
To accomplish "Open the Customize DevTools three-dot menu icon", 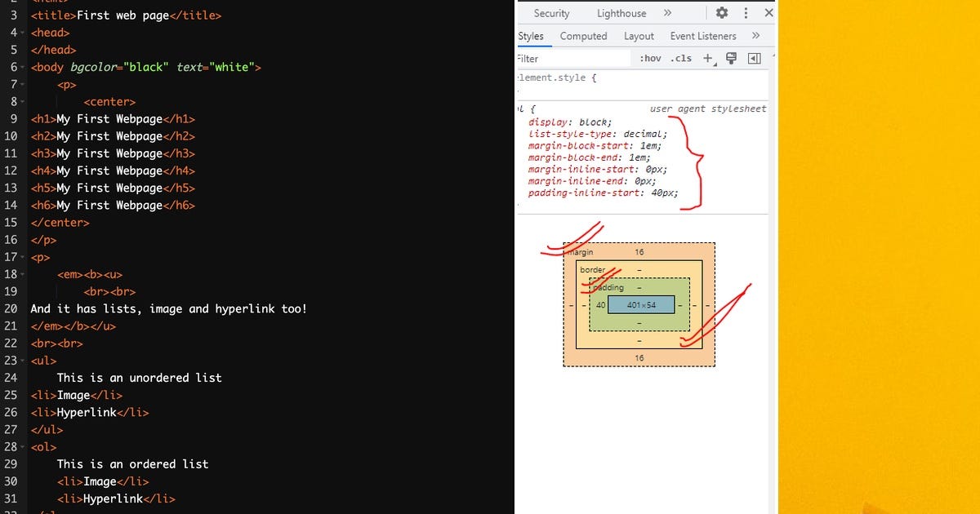I will [747, 13].
